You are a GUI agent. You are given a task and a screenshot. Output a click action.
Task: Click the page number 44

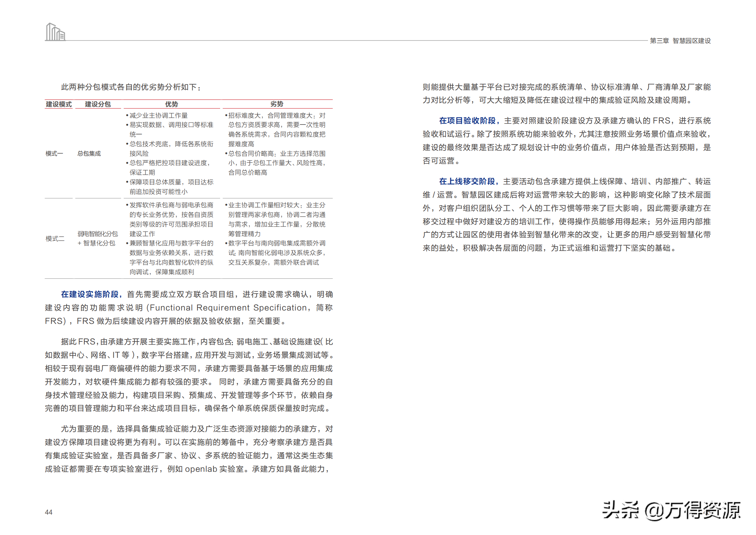point(49,512)
